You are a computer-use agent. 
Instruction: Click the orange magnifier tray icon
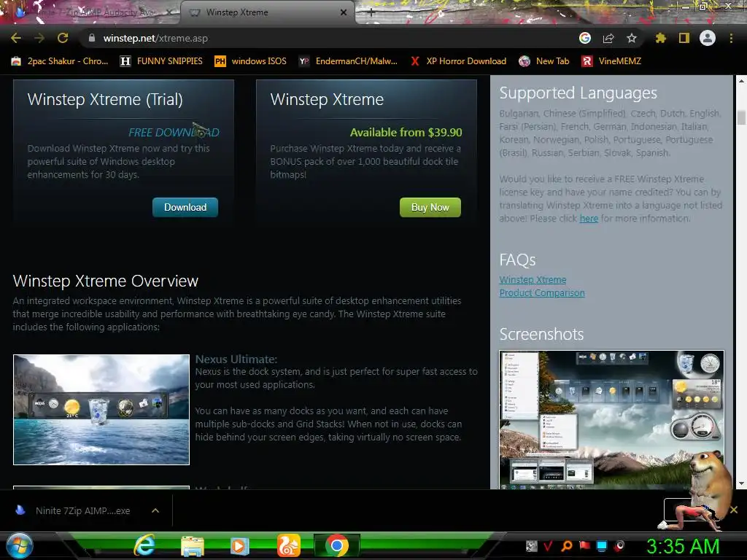pos(566,545)
